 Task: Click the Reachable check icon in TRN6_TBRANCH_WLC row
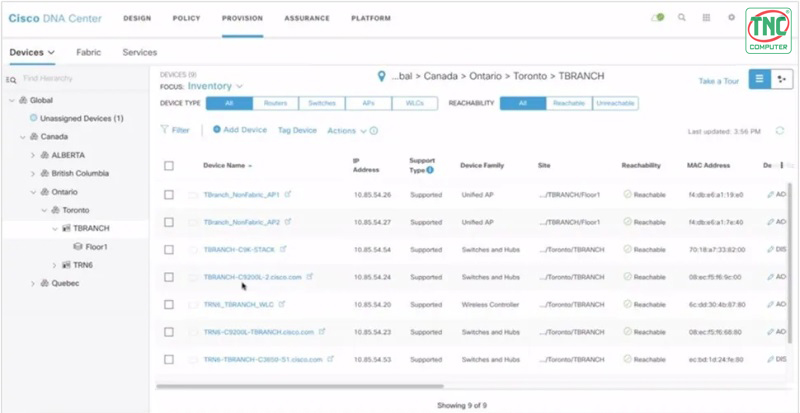628,304
